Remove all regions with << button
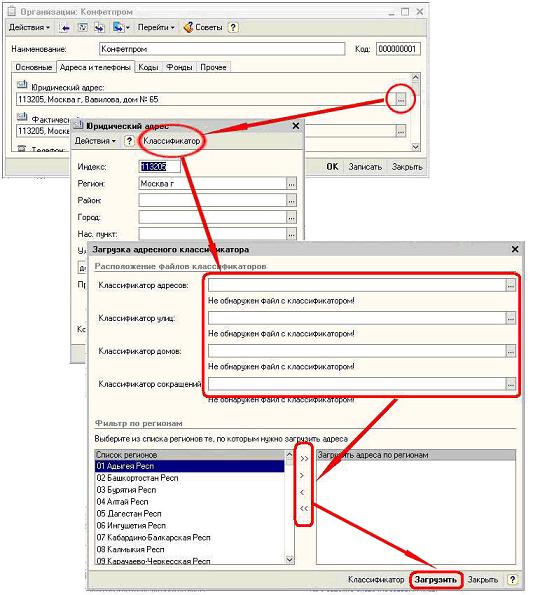 [x=304, y=508]
